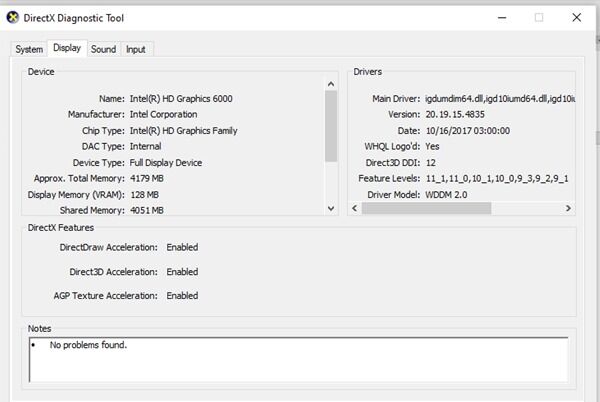Click the WHQL Logo'd value 'Yes'
The height and width of the screenshot is (402, 600).
coord(432,146)
